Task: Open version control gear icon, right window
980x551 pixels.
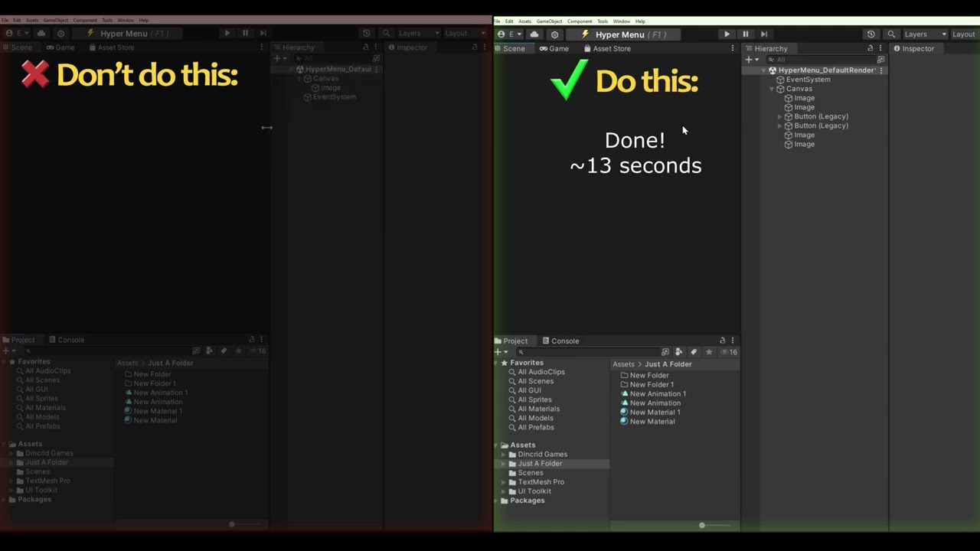Action: point(554,34)
